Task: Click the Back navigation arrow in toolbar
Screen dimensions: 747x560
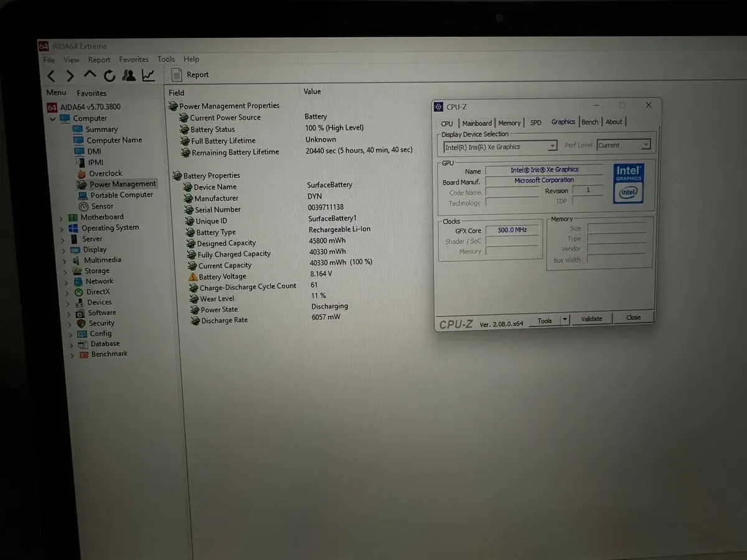Action: [x=51, y=76]
